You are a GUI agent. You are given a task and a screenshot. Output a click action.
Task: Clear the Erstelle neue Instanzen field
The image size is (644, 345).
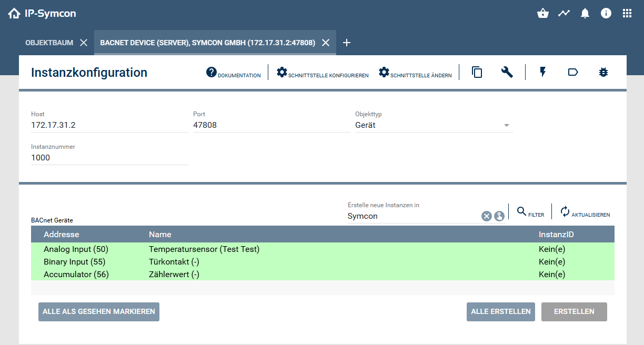tap(487, 216)
